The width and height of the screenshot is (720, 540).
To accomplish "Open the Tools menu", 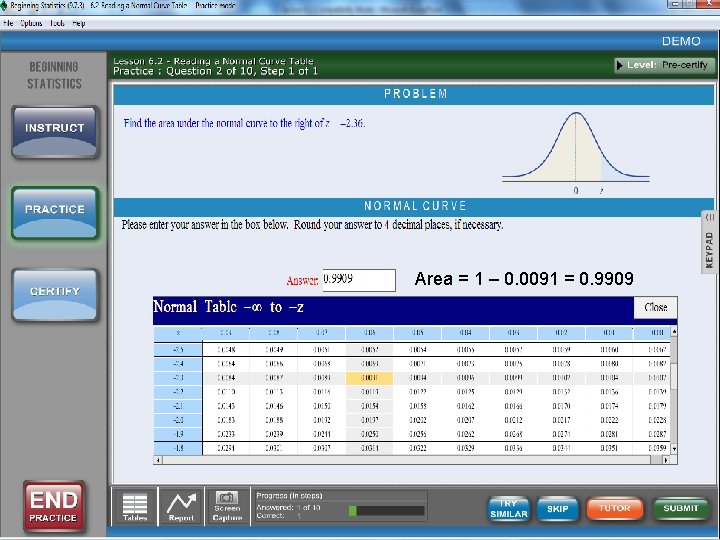I will tap(57, 23).
